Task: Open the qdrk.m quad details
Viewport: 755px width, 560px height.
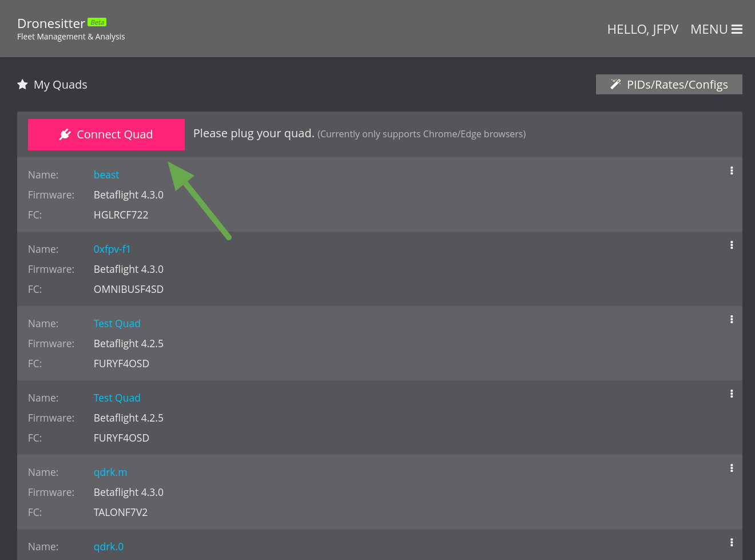Action: [x=110, y=472]
